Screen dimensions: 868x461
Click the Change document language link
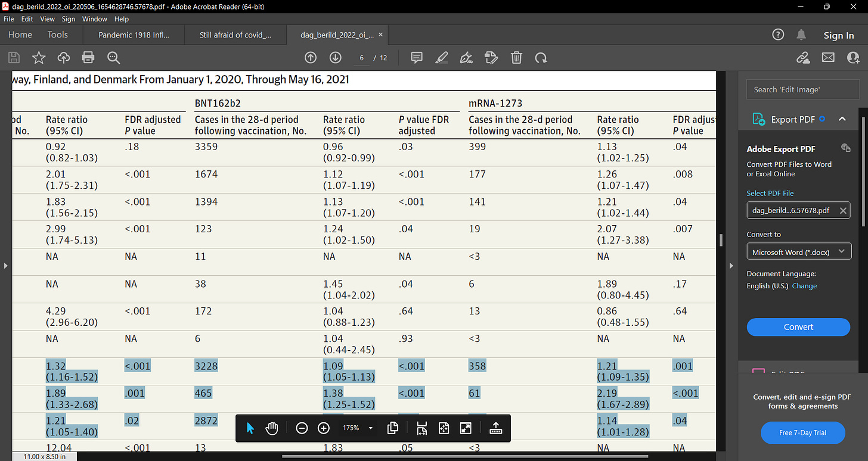(804, 286)
